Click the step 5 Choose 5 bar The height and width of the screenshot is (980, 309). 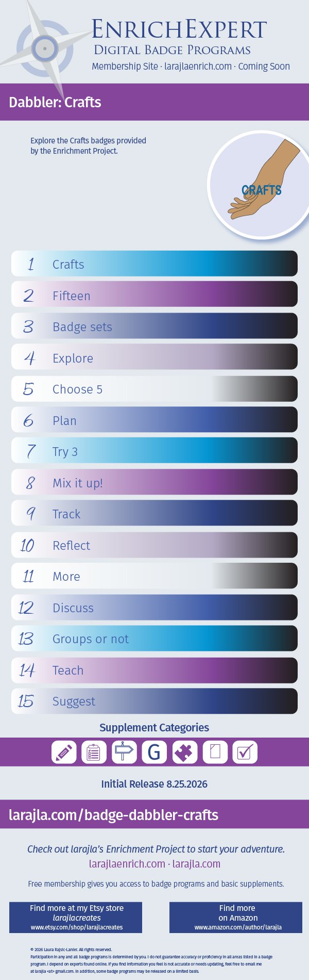click(x=154, y=389)
